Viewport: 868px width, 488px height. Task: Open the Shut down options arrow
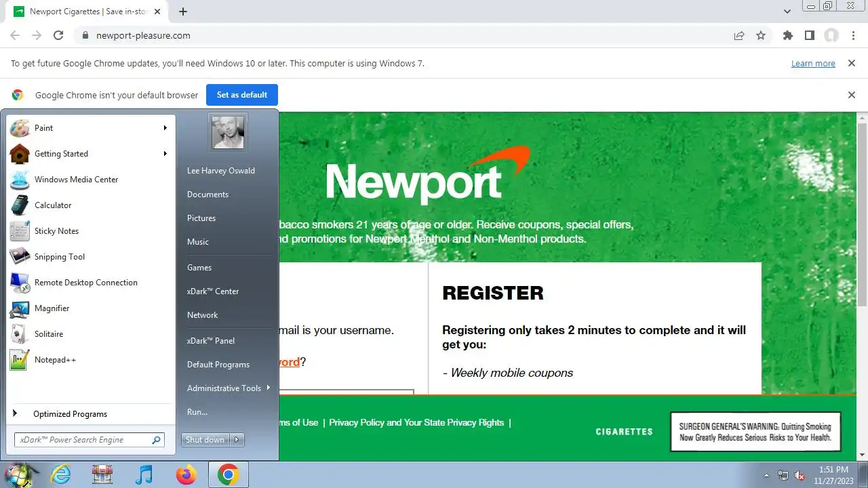(237, 440)
